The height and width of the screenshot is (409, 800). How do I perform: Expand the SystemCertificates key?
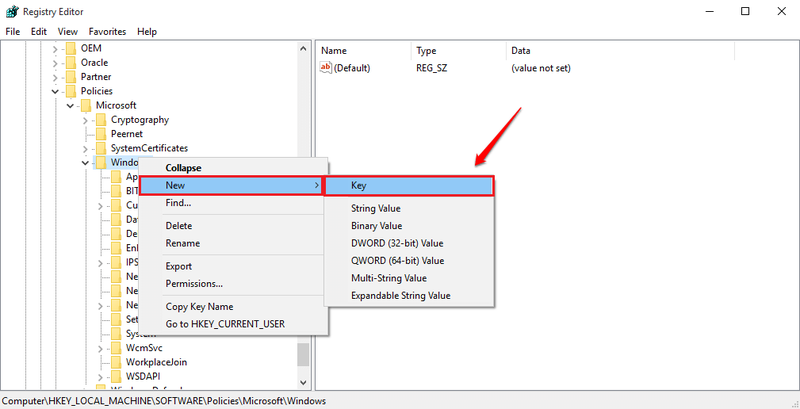click(85, 148)
